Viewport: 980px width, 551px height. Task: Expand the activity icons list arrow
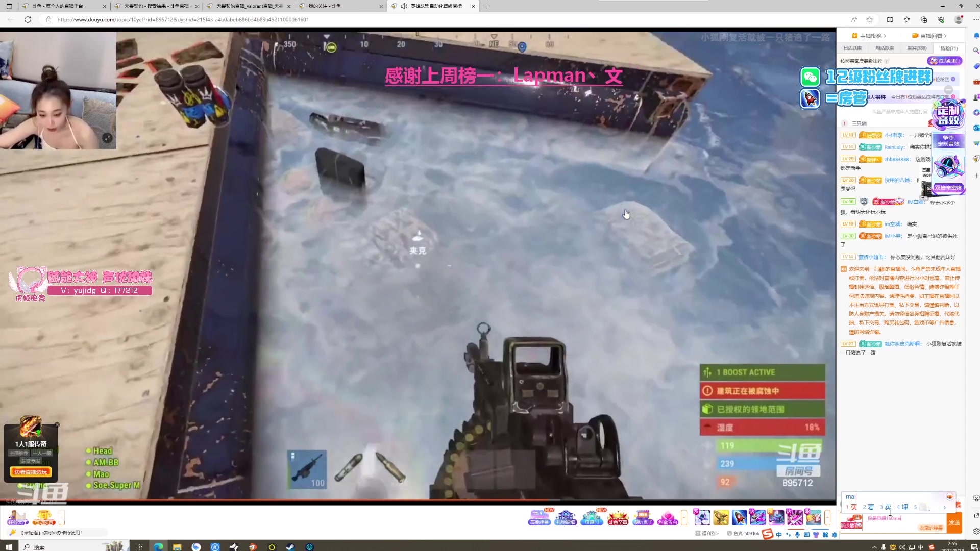click(x=684, y=517)
